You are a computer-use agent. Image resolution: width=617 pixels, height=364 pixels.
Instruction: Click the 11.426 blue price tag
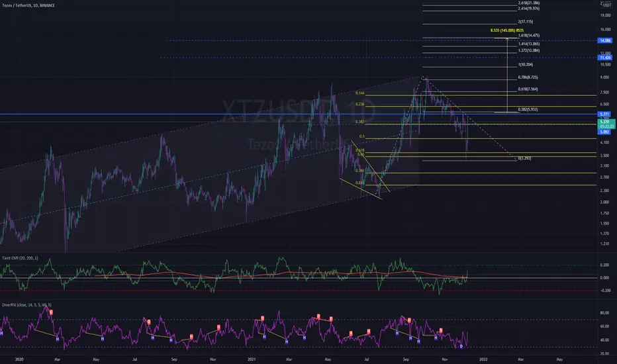(605, 58)
